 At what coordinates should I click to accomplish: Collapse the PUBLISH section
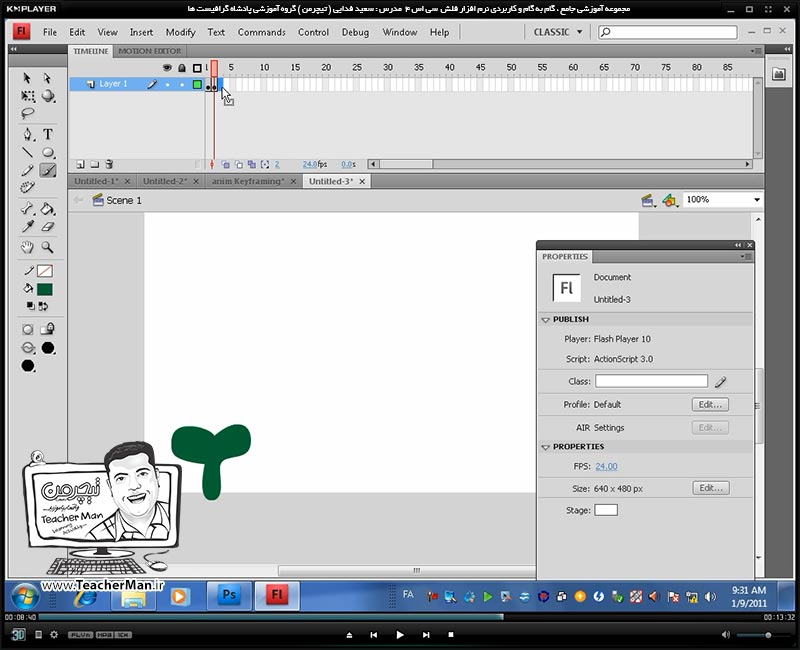click(x=545, y=319)
